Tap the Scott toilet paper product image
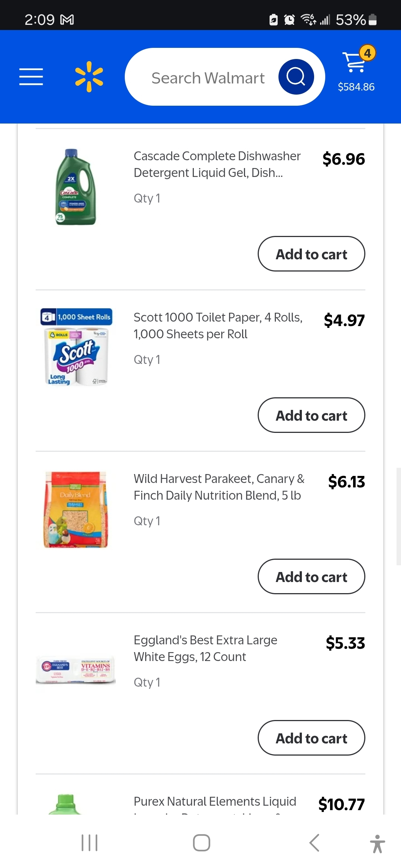 point(76,347)
